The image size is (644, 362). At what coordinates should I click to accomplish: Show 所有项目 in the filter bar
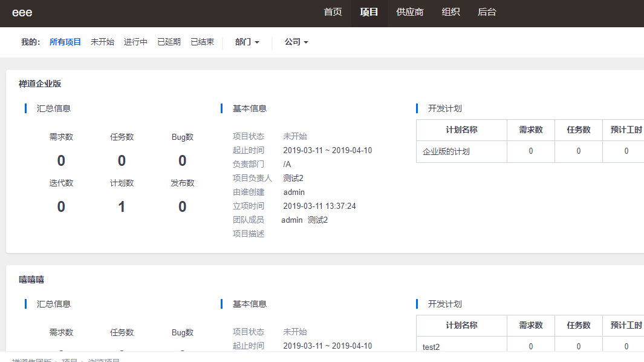click(x=65, y=42)
